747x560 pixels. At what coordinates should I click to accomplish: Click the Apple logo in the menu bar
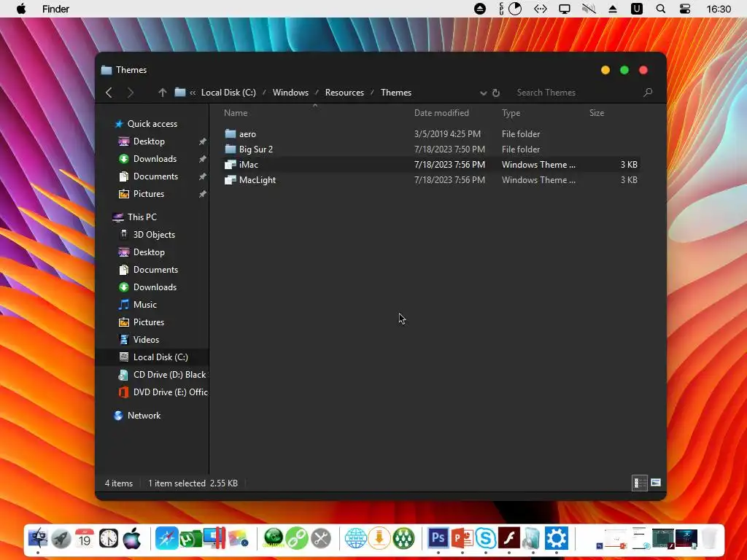(21, 9)
